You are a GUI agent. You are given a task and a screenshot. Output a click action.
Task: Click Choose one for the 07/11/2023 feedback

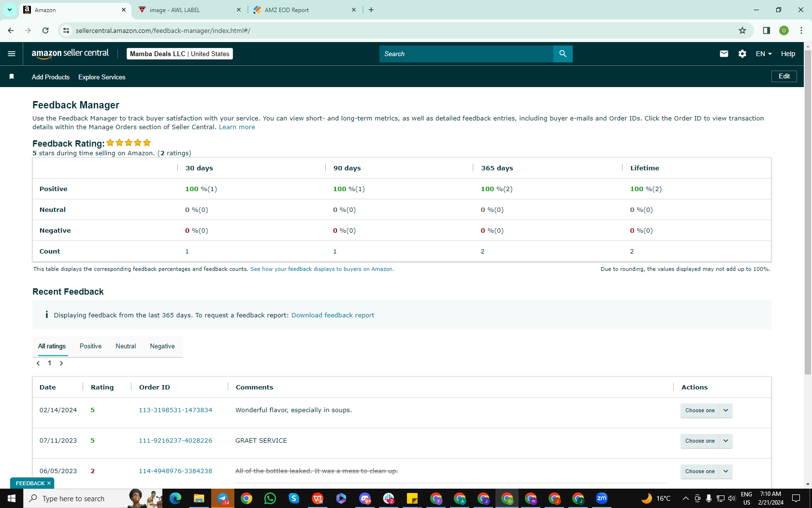(700, 441)
